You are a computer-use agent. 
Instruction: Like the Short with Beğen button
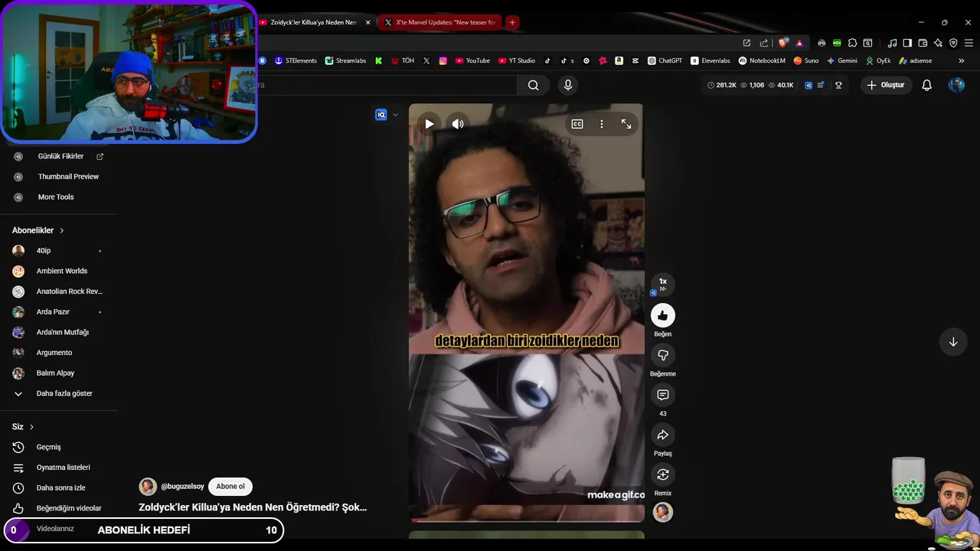click(663, 315)
